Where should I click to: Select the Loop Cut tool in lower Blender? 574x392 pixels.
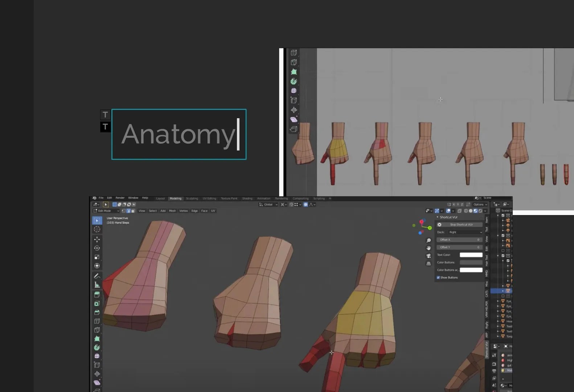point(97,321)
